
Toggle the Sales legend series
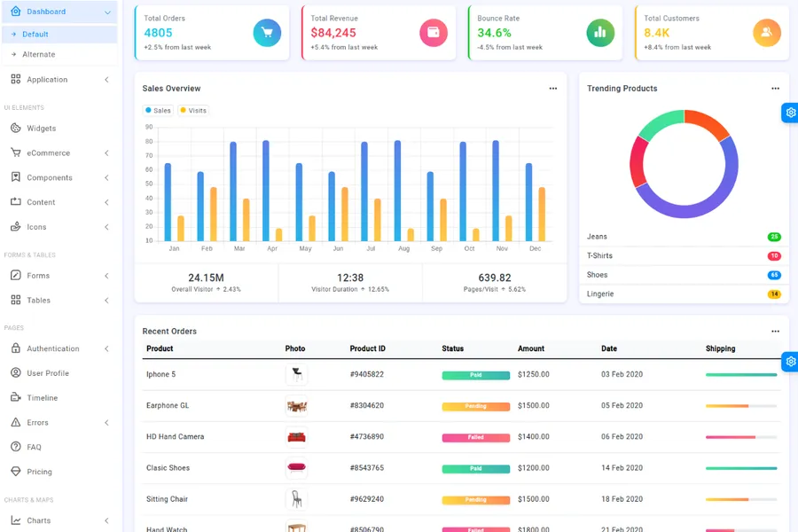click(158, 111)
